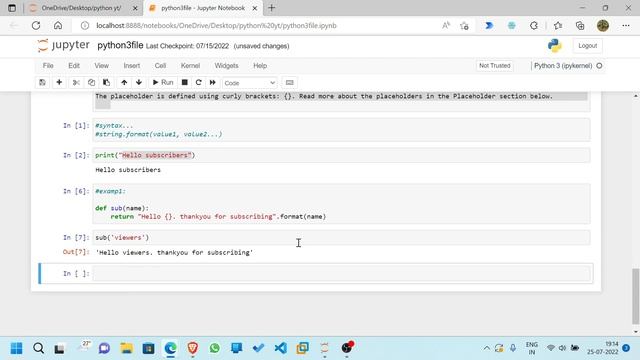Screen dimensions: 640x360
Task: Close the python3file Jupyter Notebook tab
Action: [255, 8]
